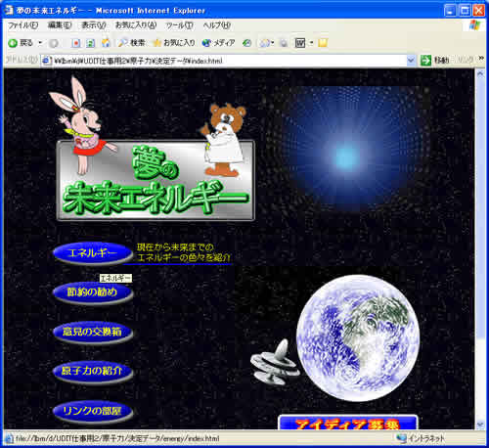Click the scroll down arrow
The image size is (489, 448).
pyautogui.click(x=480, y=425)
